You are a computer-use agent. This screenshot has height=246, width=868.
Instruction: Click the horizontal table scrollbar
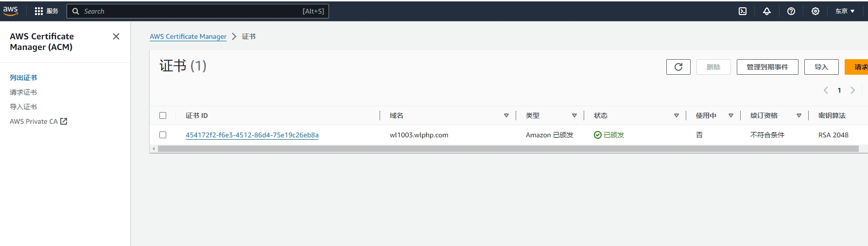click(x=508, y=149)
